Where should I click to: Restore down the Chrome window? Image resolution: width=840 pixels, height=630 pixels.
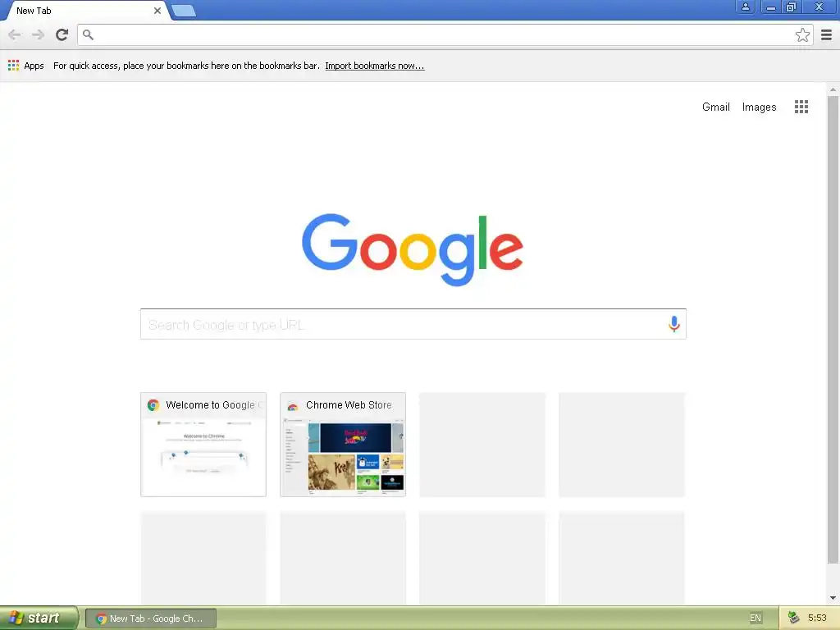792,7
